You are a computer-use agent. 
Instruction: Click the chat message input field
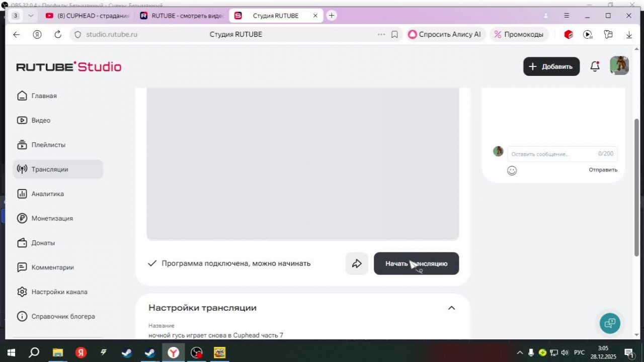562,154
